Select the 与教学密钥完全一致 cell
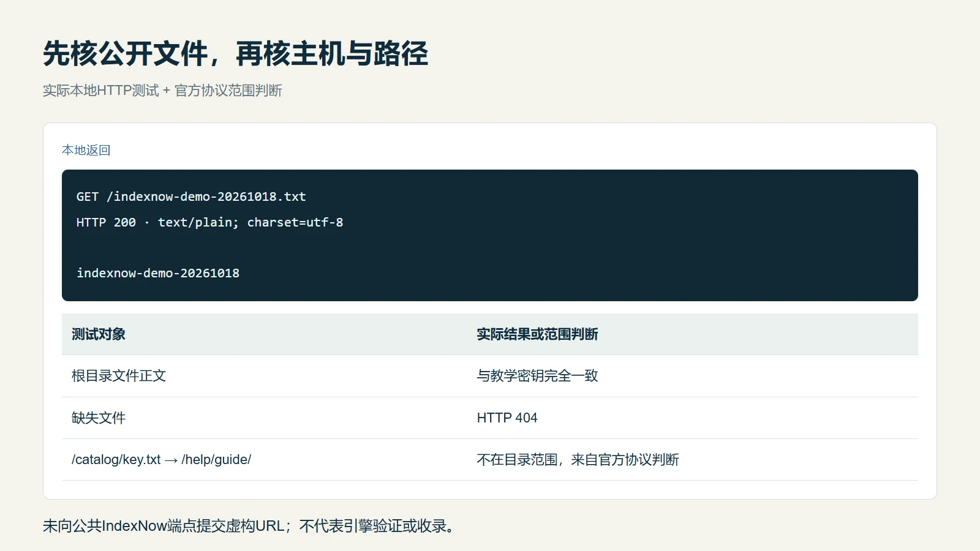The image size is (980, 551). tap(693, 376)
